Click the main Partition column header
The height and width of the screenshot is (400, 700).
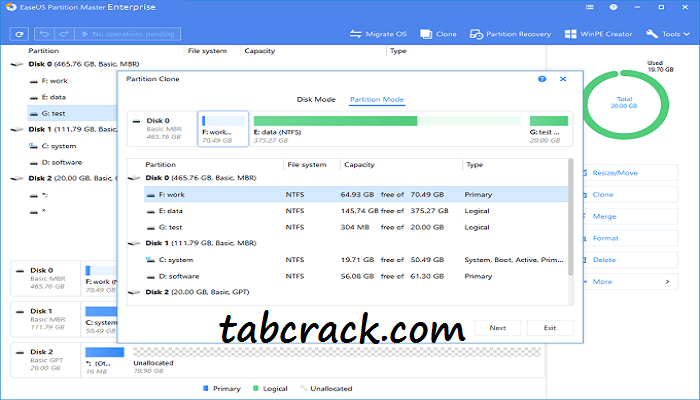click(x=44, y=51)
